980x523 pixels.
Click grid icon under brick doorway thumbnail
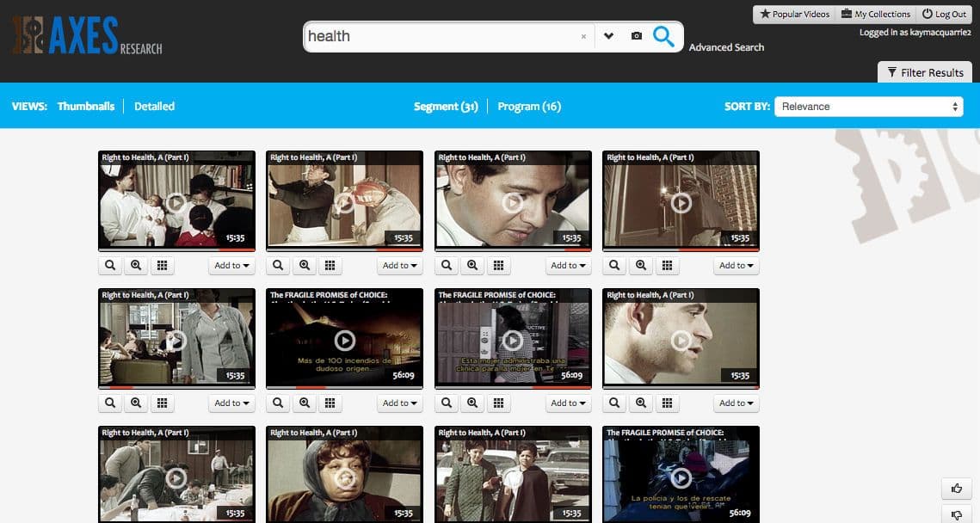[667, 266]
